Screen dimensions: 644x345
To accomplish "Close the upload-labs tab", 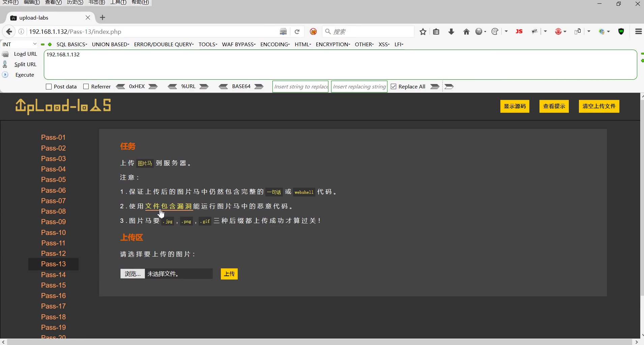I will pyautogui.click(x=88, y=18).
